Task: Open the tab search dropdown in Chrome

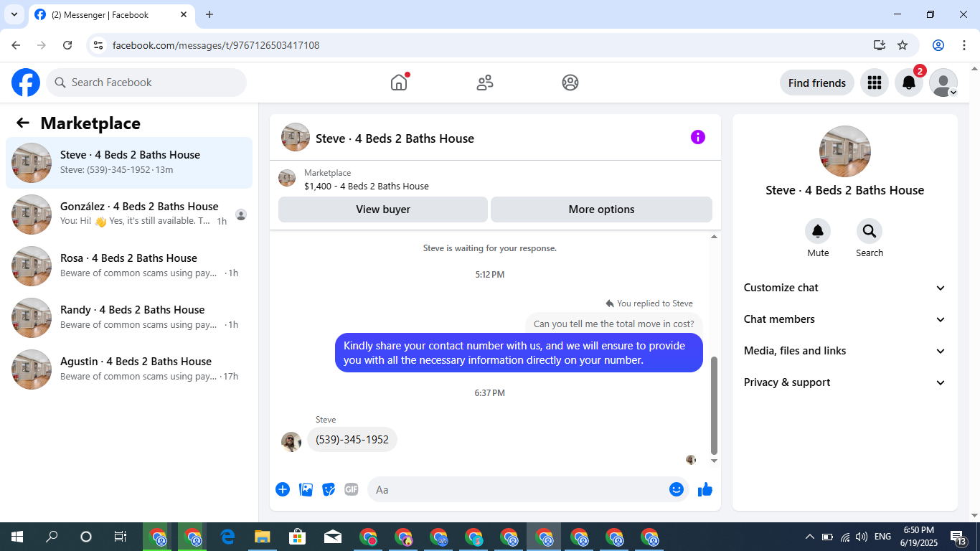Action: tap(14, 14)
